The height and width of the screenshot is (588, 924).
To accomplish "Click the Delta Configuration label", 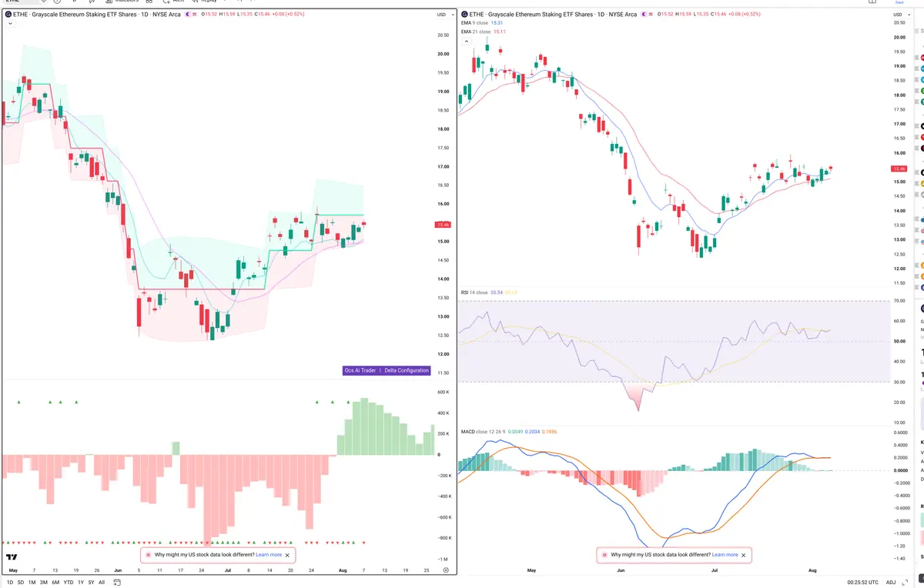I will [x=407, y=370].
